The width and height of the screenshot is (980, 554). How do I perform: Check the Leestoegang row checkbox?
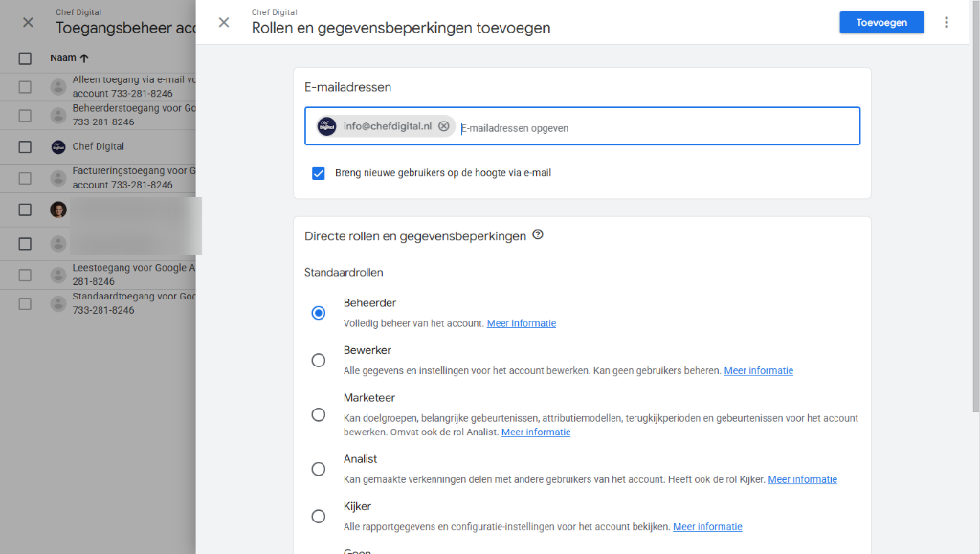point(25,275)
